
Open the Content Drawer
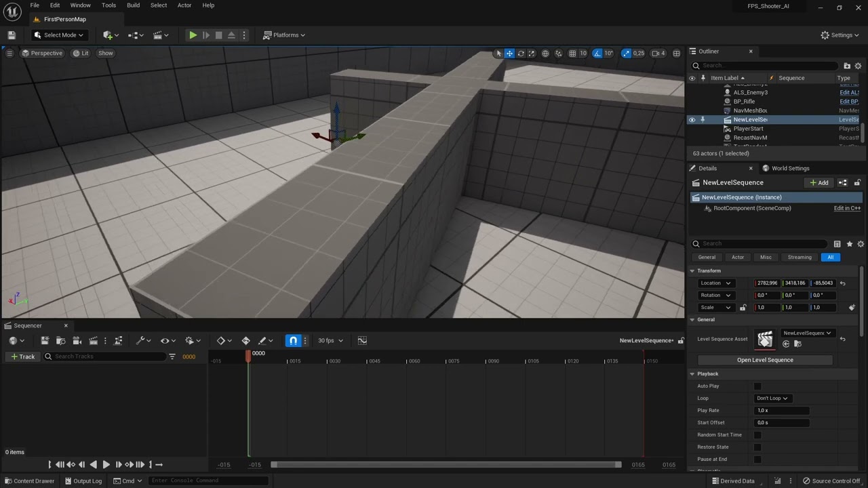[x=30, y=481]
